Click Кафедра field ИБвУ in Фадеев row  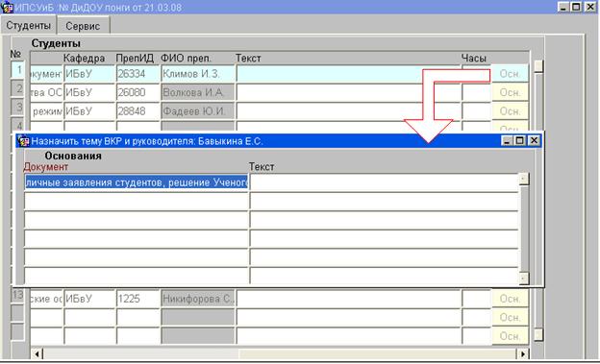(89, 110)
